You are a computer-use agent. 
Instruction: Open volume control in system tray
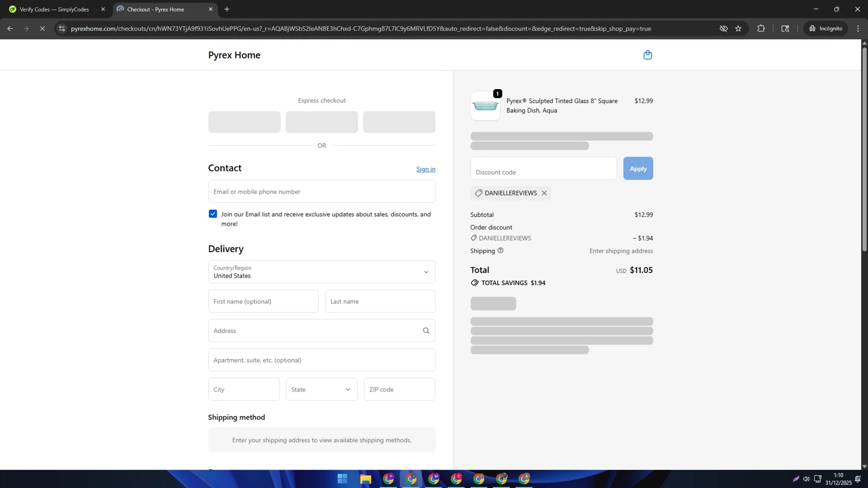(x=806, y=479)
